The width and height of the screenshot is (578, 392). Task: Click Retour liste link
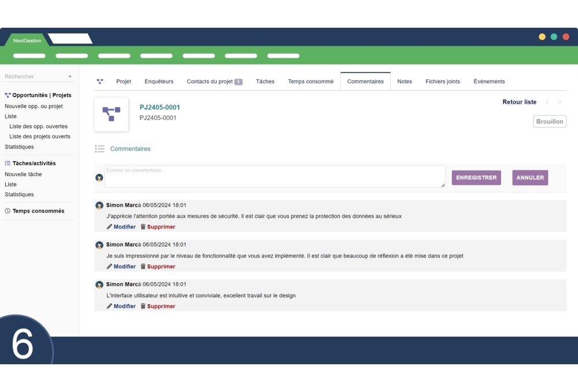tap(519, 102)
